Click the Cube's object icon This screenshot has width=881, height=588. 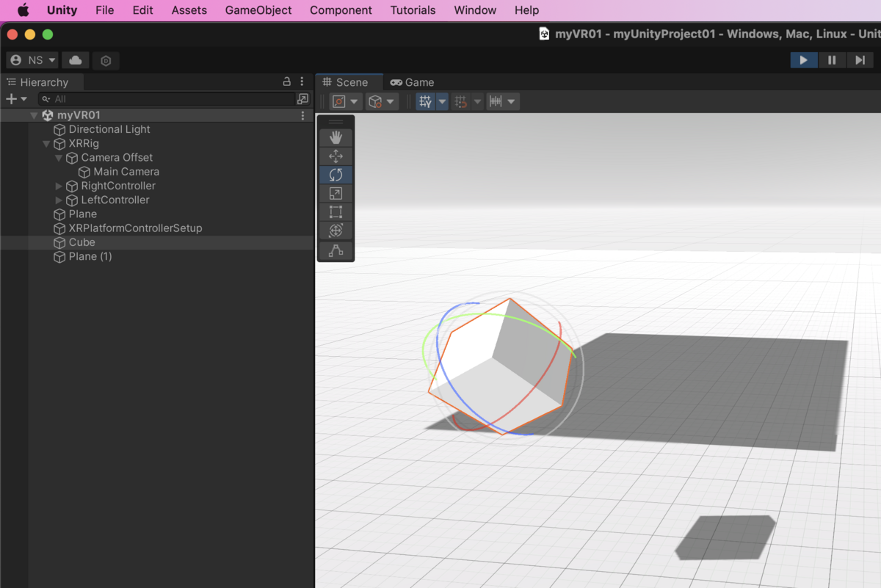59,242
